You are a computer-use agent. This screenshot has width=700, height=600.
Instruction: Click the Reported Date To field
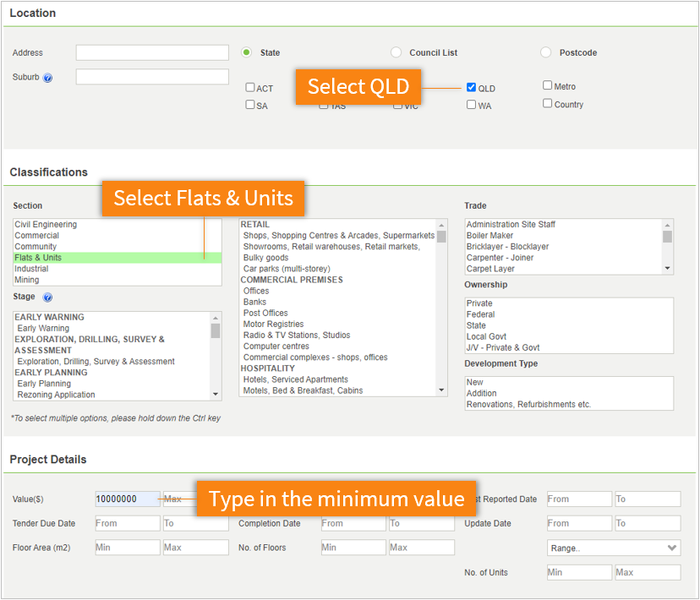coord(648,499)
